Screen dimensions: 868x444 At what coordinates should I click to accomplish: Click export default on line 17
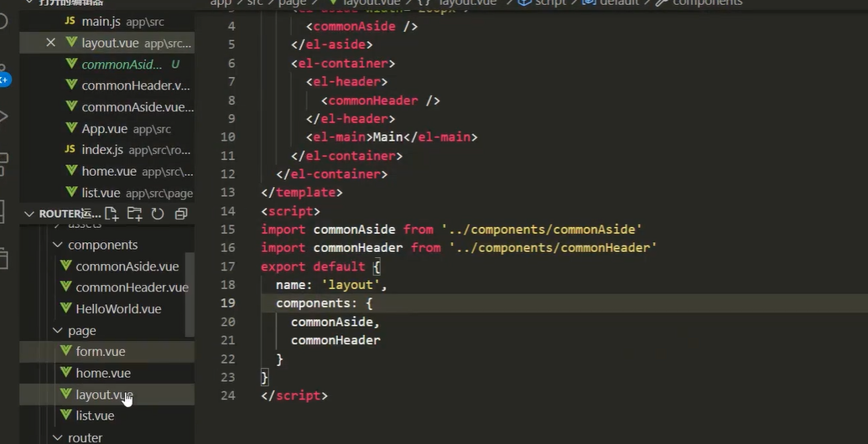[x=313, y=266]
